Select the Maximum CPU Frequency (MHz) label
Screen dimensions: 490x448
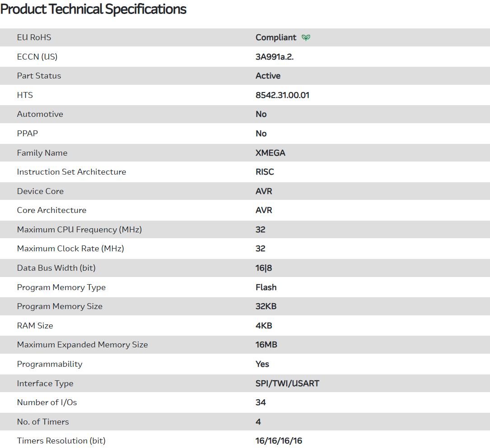click(79, 230)
